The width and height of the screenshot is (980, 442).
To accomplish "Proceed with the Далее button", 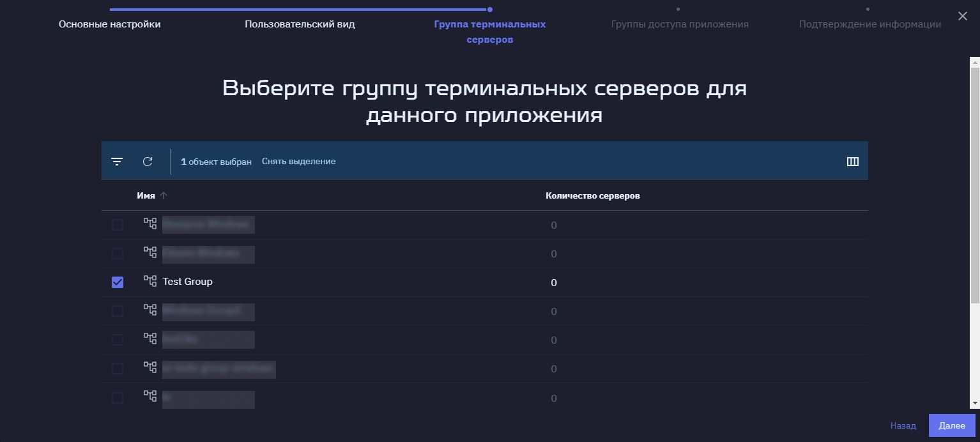I will (952, 425).
